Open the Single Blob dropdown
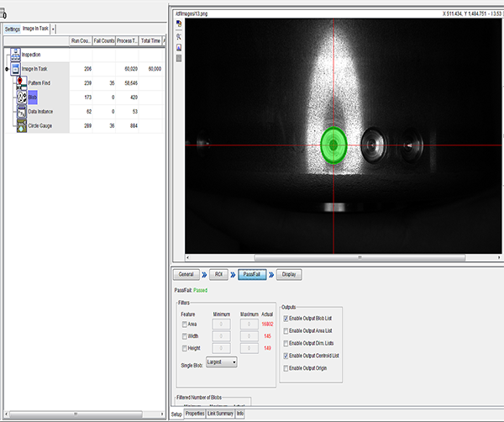Image resolution: width=504 pixels, height=422 pixels. click(x=223, y=362)
